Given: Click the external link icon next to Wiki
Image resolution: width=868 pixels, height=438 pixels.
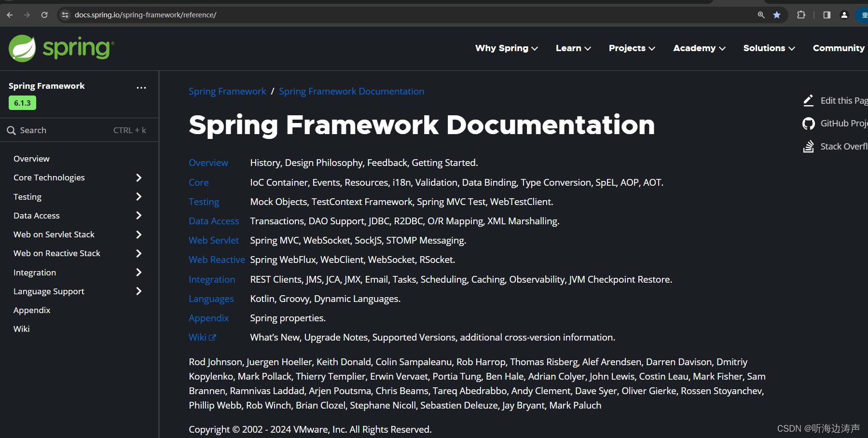Looking at the screenshot, I should coord(212,338).
